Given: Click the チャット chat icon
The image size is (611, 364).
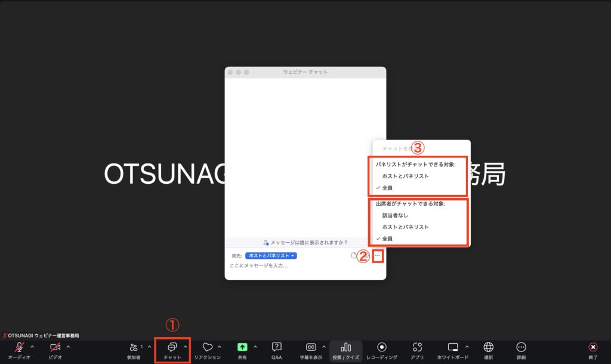Looking at the screenshot, I should click(x=172, y=347).
